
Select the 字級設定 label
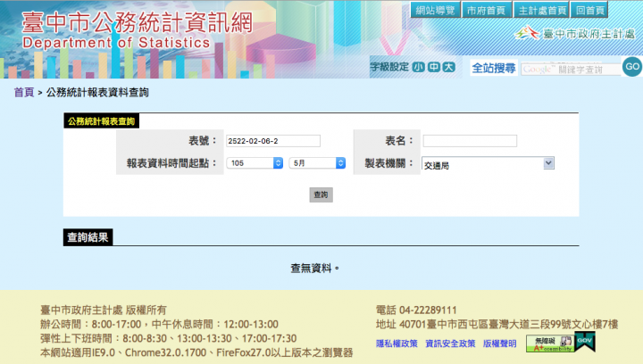[389, 67]
